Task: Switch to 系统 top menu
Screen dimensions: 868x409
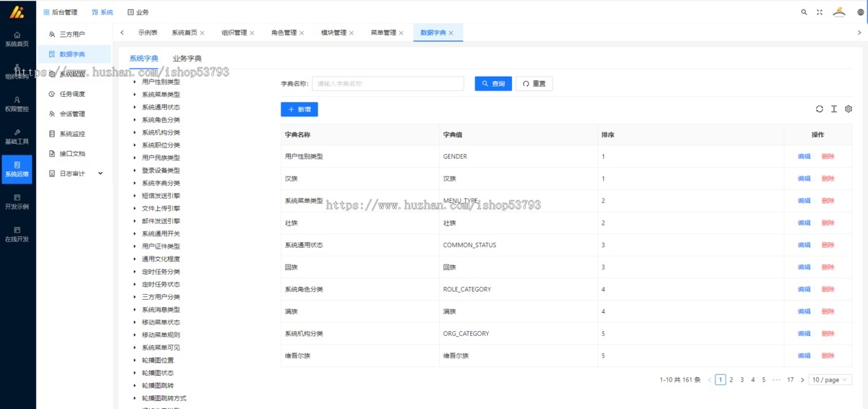Action: (103, 12)
